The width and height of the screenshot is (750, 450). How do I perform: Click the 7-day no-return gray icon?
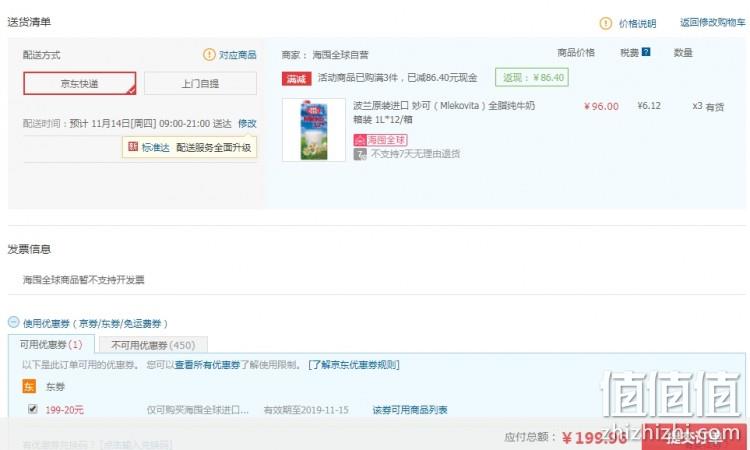(360, 154)
